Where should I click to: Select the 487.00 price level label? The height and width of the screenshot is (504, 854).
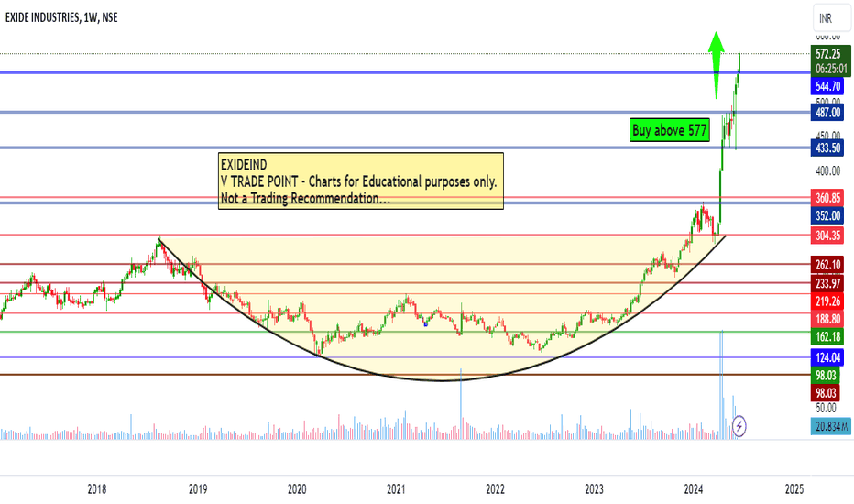pyautogui.click(x=827, y=112)
